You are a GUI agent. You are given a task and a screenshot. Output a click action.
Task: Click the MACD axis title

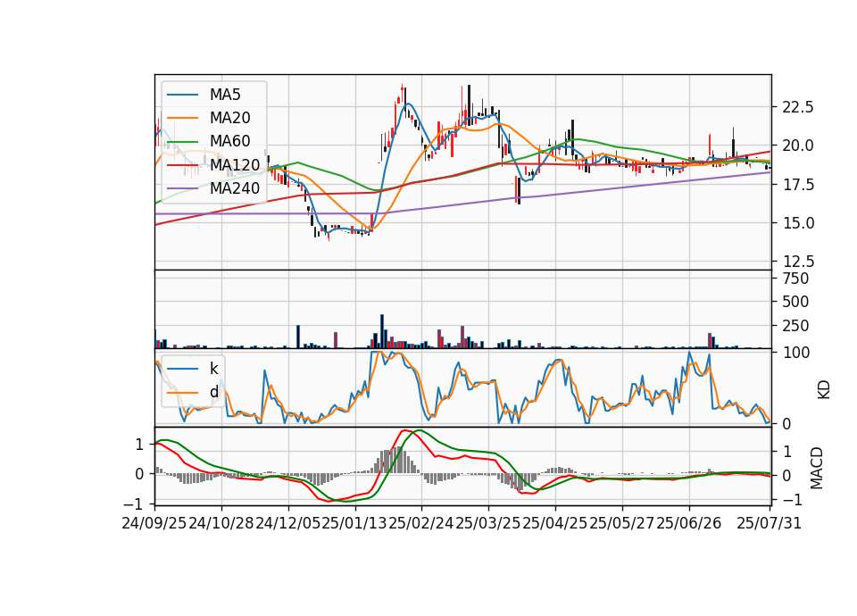(817, 468)
